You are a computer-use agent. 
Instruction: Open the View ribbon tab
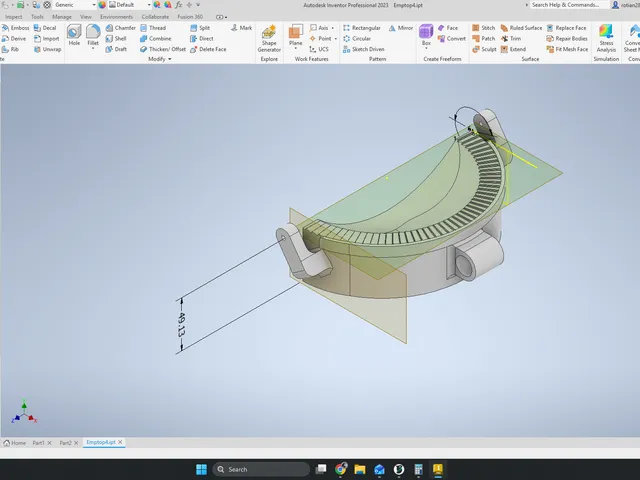point(86,17)
